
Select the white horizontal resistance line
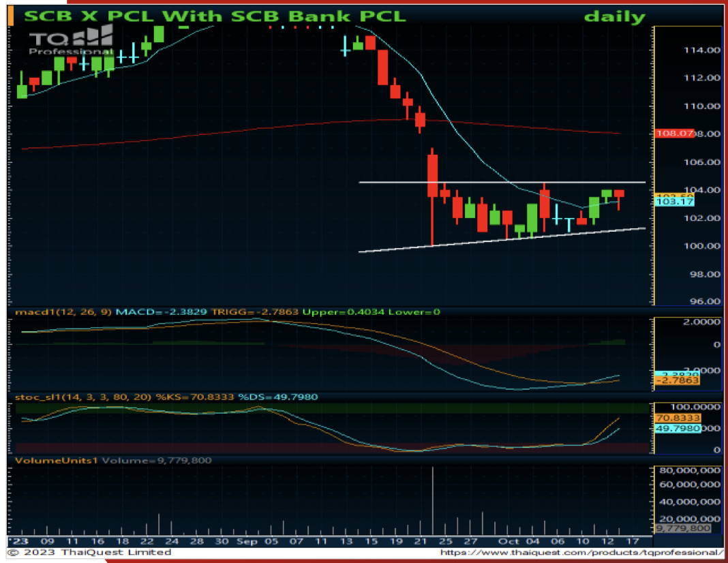coord(502,183)
